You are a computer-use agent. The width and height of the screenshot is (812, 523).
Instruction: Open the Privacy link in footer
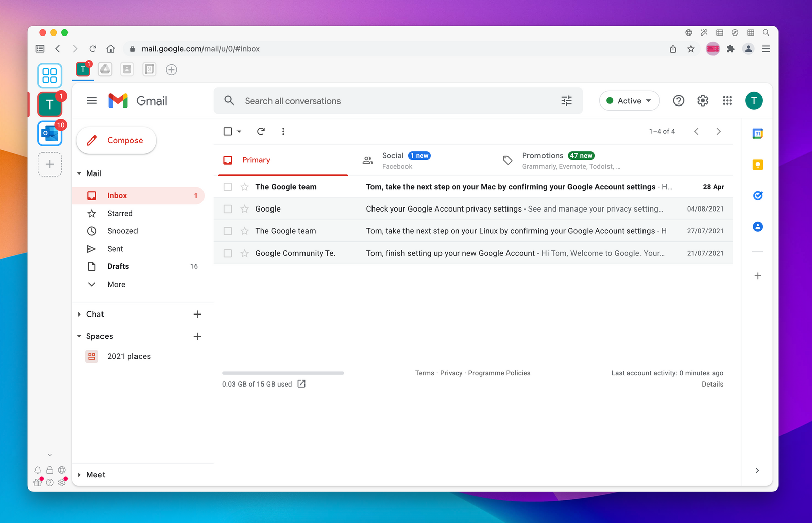click(451, 373)
